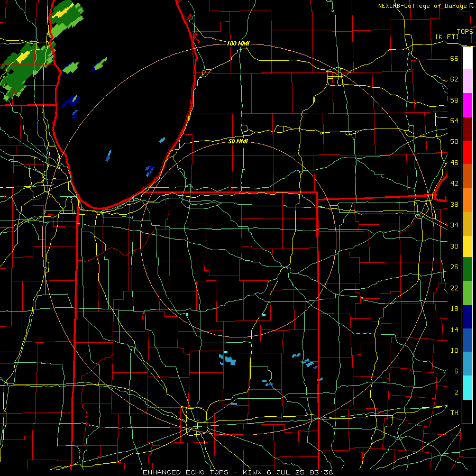Click the ENHANCED ECHO TOPS KIWX caption
Image resolution: width=476 pixels, height=476 pixels.
click(x=237, y=472)
